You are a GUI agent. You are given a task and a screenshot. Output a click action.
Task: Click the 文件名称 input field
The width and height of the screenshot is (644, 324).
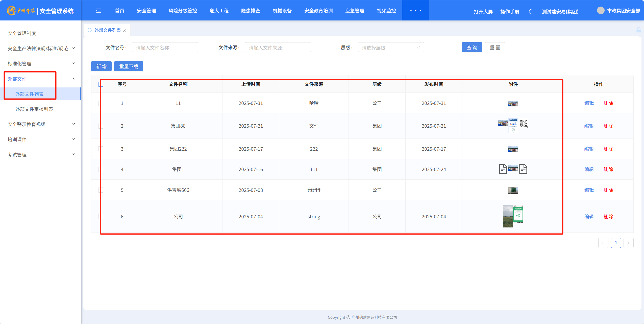tap(165, 48)
